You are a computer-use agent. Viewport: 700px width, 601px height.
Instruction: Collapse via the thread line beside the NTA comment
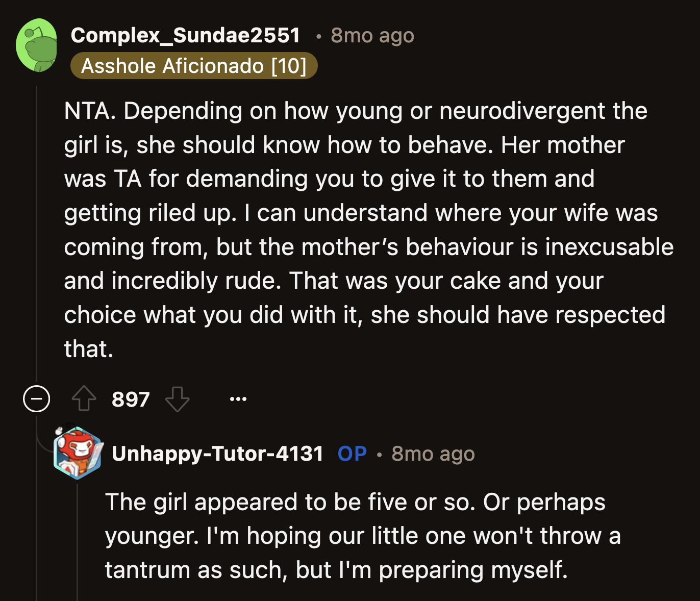click(37, 230)
